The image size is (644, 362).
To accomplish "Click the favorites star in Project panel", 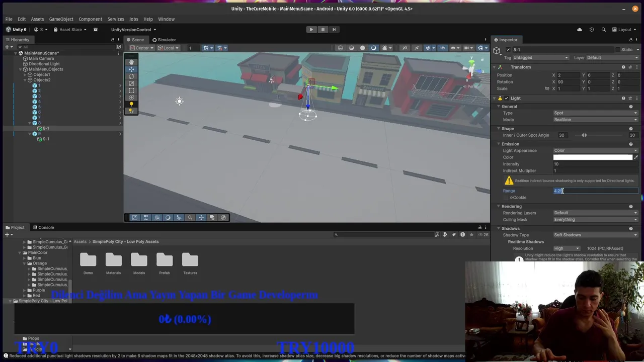I will 471,234.
